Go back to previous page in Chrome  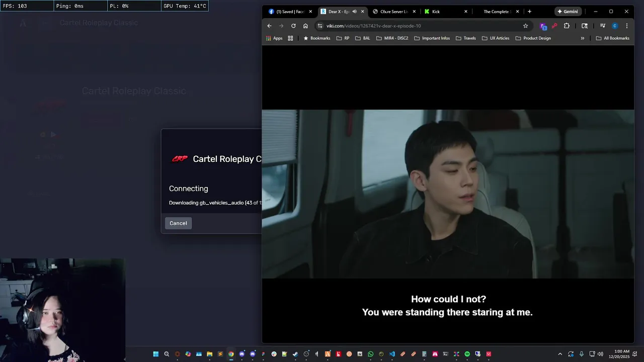[x=269, y=26]
